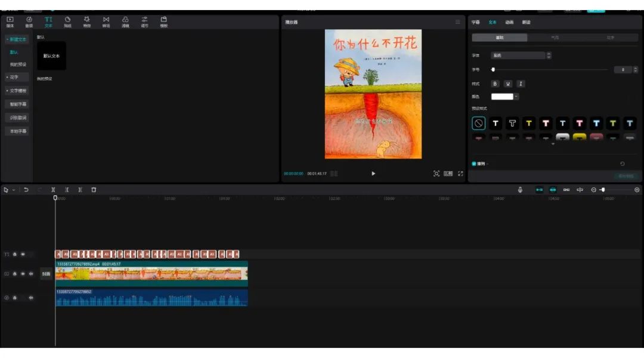Viewport: 644px width, 358px height.
Task: Expand the 花字 category in the sidebar
Action: (17, 78)
